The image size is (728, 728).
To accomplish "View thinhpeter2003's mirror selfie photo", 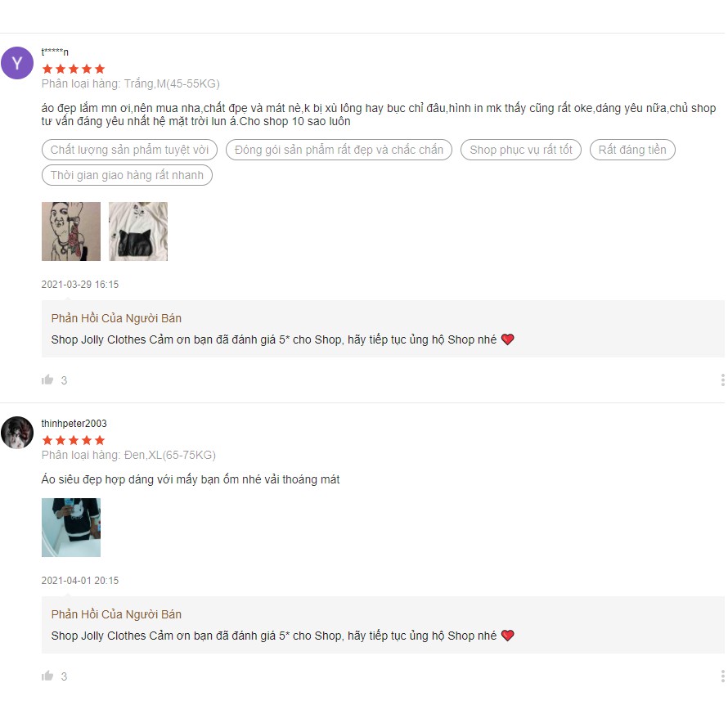I will point(71,528).
